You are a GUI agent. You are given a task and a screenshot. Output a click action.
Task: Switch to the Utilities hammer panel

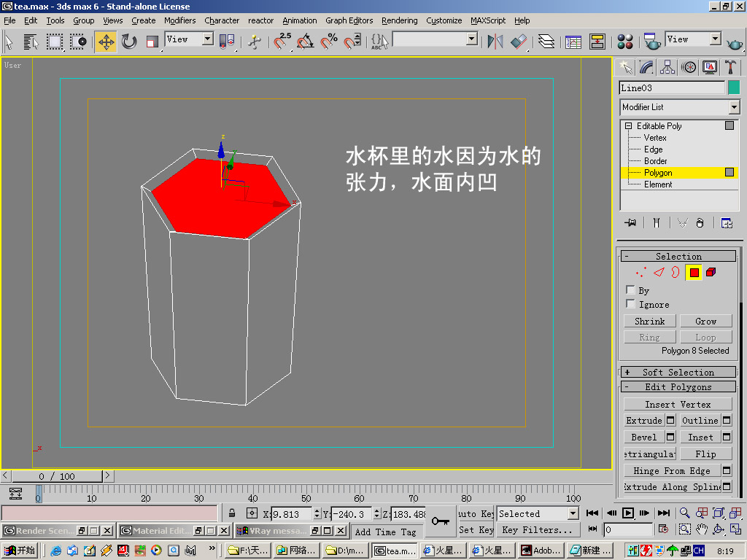[731, 67]
